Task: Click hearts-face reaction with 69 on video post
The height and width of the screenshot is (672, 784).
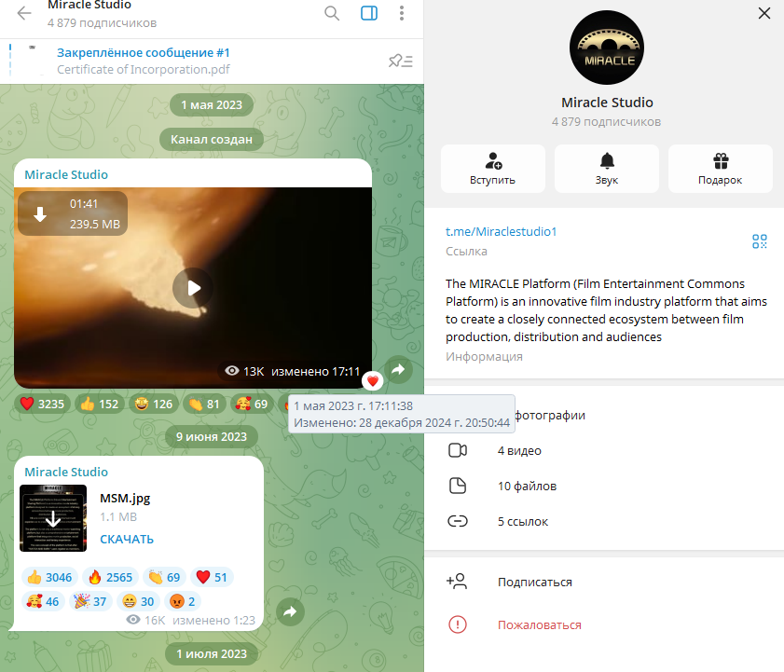Action: tap(252, 404)
